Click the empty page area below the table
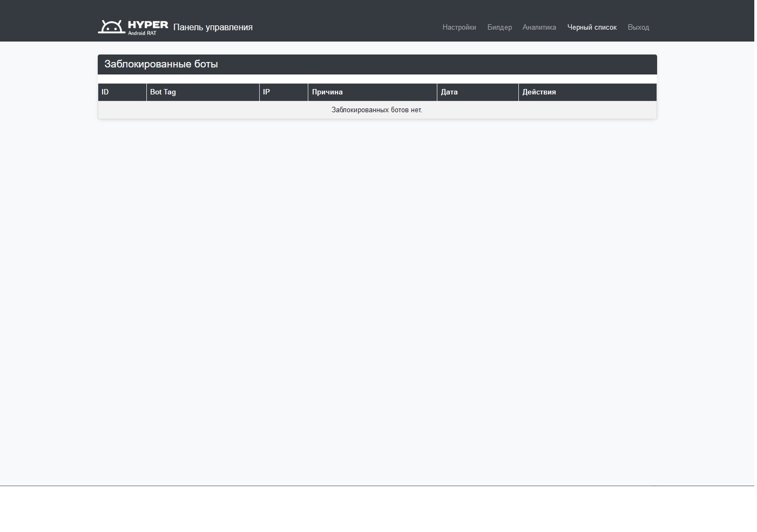This screenshot has height=532, width=757. (377, 297)
